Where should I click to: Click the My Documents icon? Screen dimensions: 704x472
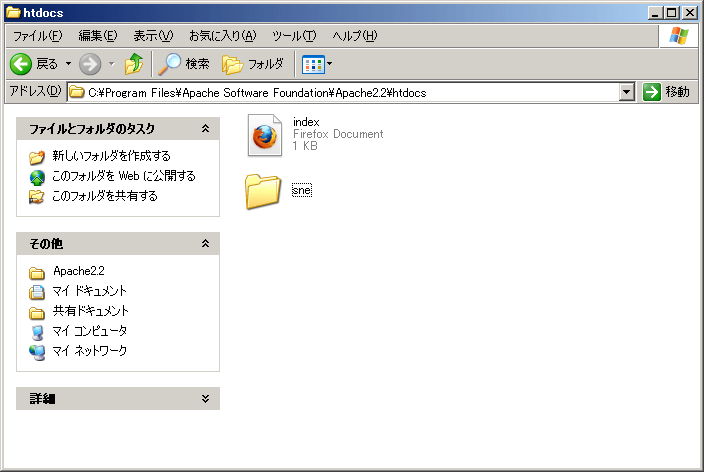pyautogui.click(x=37, y=292)
